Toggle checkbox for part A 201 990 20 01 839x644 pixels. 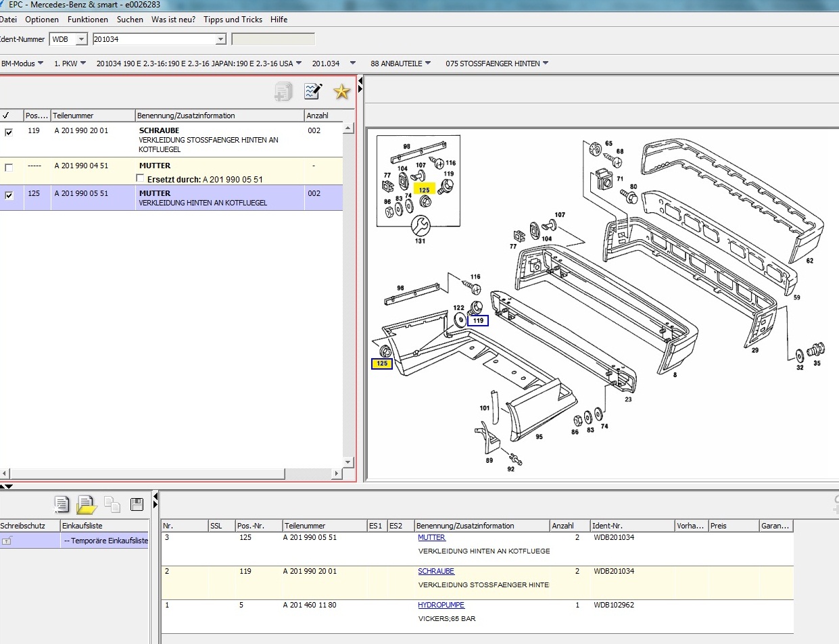pos(9,132)
